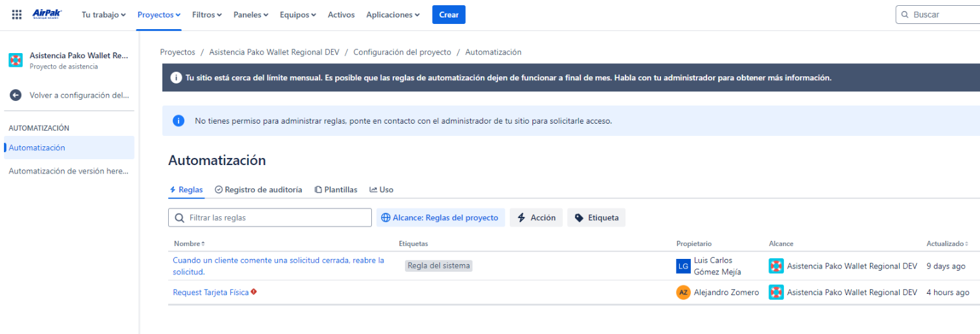Open rule about reopening closed solicitud

pos(278,266)
